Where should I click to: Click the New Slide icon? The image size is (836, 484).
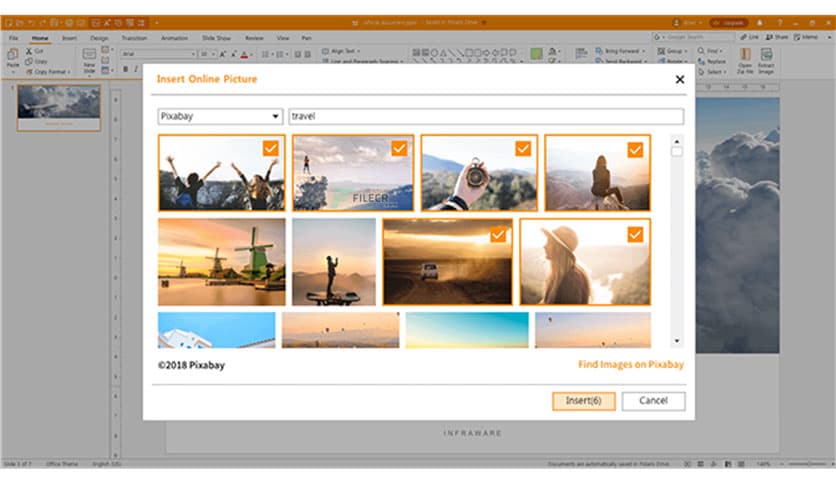click(x=89, y=55)
